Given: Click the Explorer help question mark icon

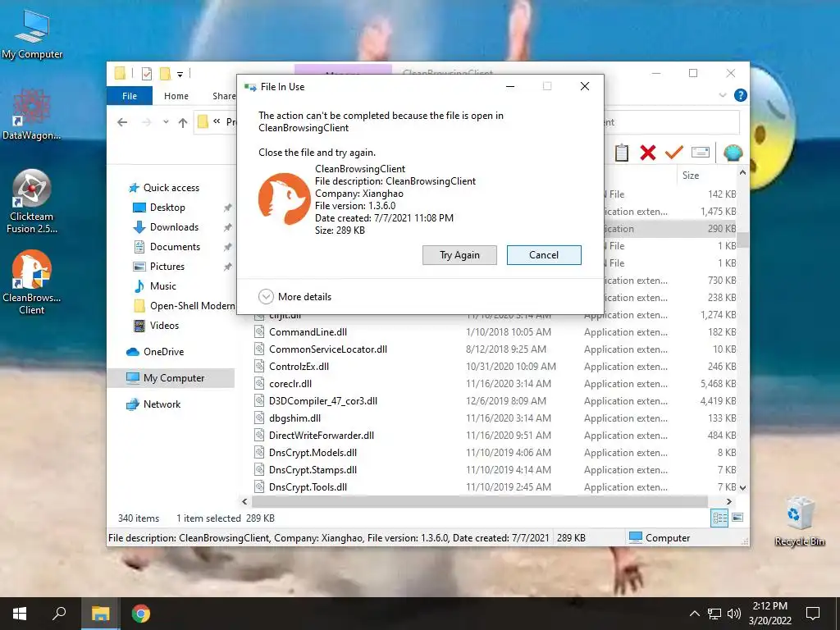Looking at the screenshot, I should pos(741,95).
